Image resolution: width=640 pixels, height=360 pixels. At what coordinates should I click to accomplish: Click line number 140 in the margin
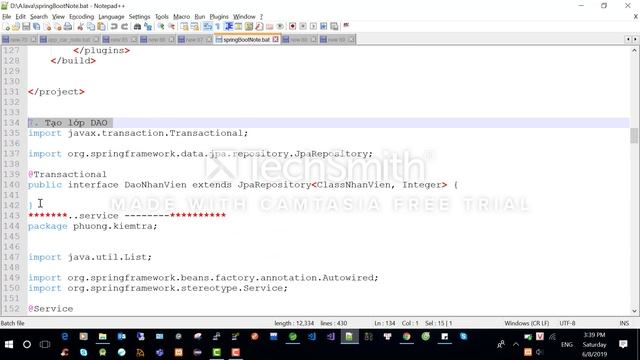(11, 185)
